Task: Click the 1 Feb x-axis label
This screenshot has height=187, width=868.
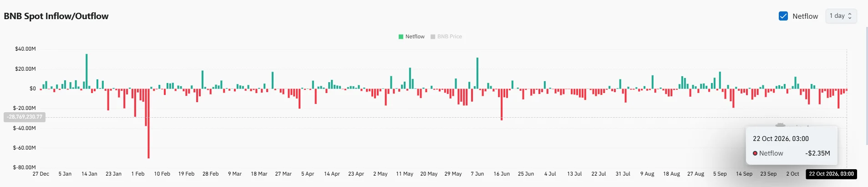Action: [x=138, y=174]
